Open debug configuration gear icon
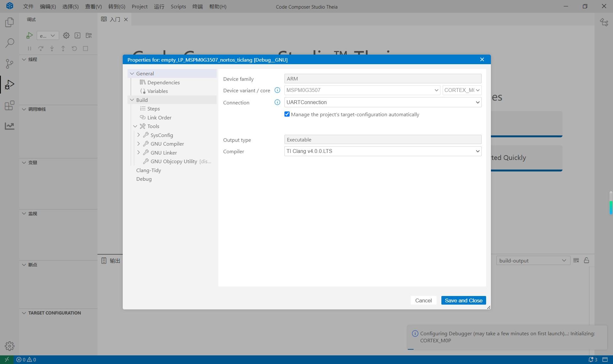The image size is (613, 364). coord(66,35)
